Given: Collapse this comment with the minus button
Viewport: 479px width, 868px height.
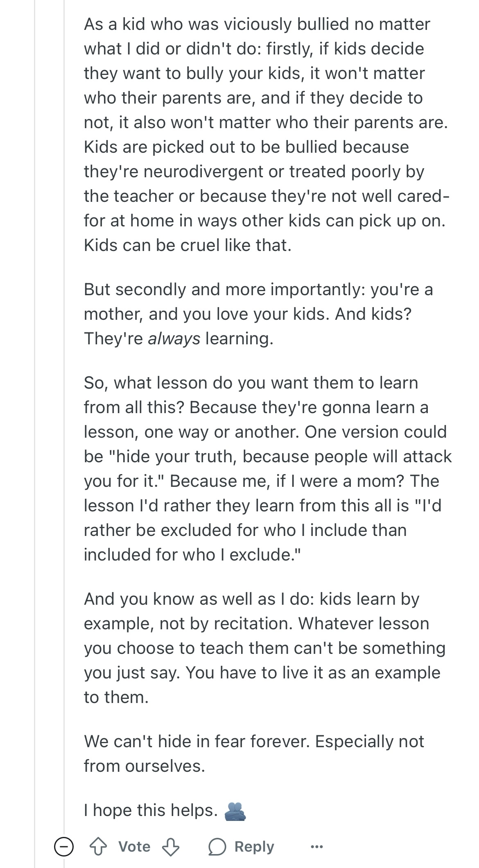Looking at the screenshot, I should (64, 847).
